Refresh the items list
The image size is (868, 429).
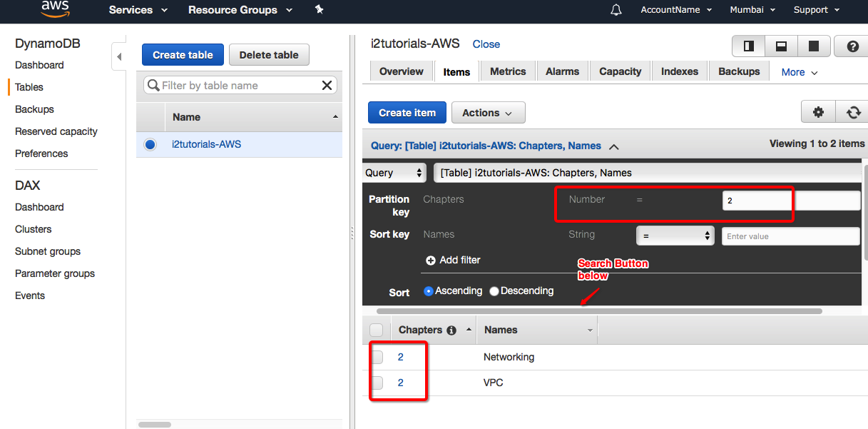coord(853,112)
